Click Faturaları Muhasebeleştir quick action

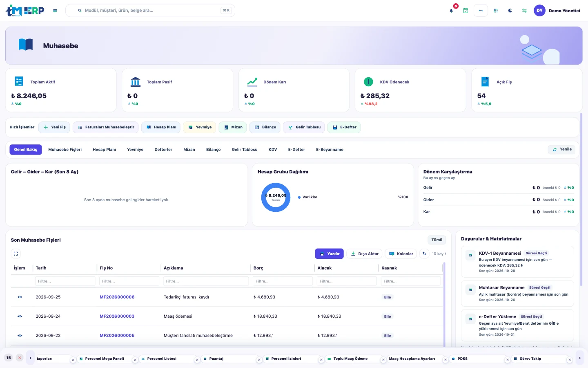[x=106, y=127]
